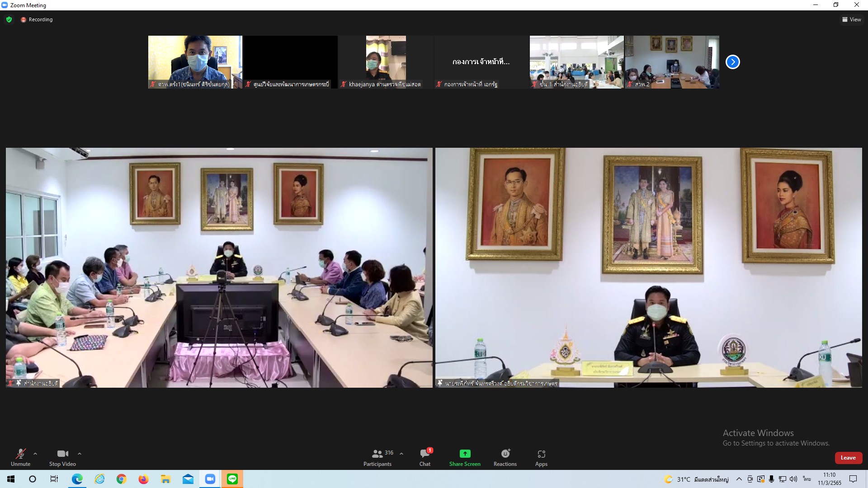
Task: Open the Mail app from taskbar
Action: [188, 479]
